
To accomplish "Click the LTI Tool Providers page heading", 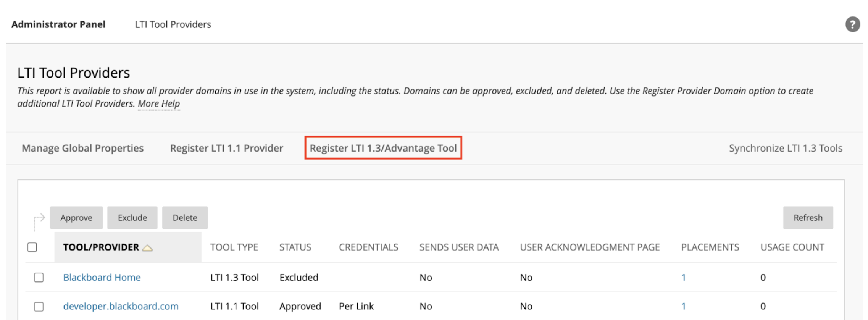I will [74, 73].
